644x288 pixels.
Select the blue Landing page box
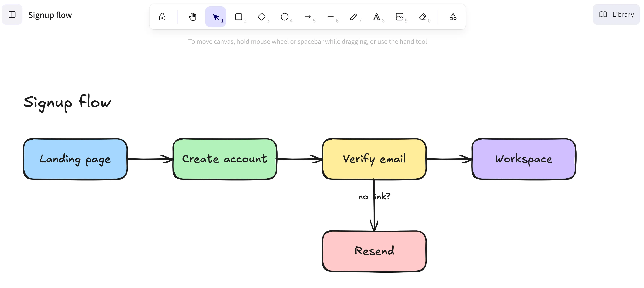coord(75,159)
